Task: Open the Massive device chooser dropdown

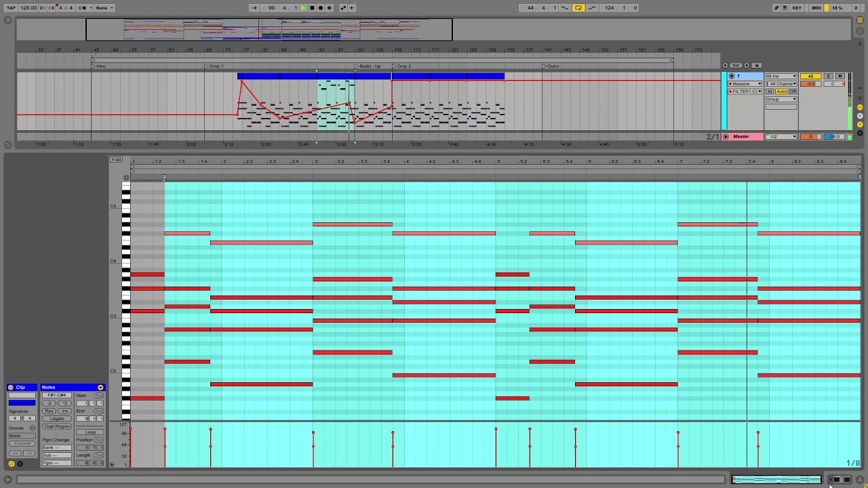Action: click(746, 83)
